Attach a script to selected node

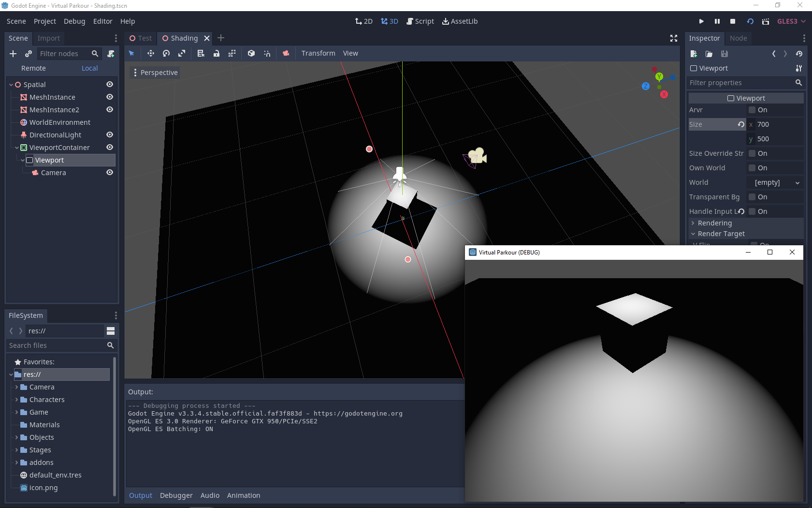(111, 54)
